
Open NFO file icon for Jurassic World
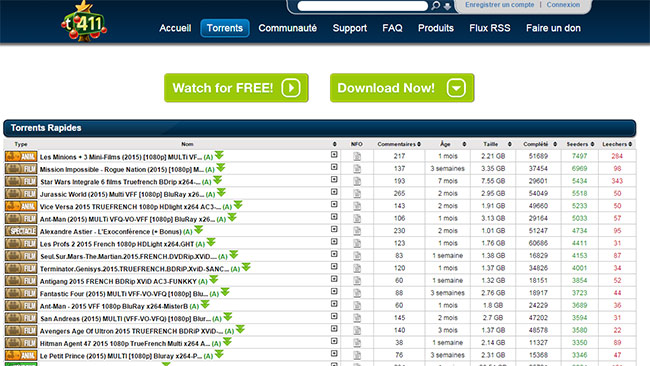[357, 194]
